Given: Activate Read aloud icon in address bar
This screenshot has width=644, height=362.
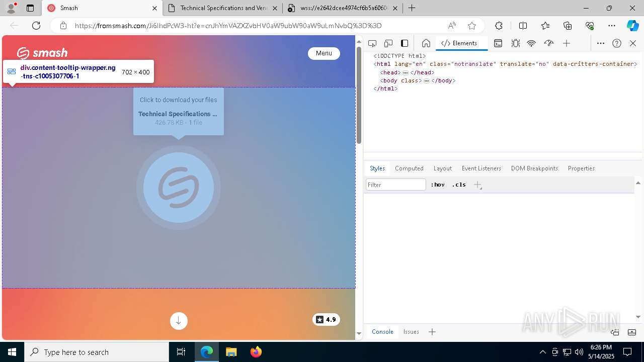Looking at the screenshot, I should point(452,26).
